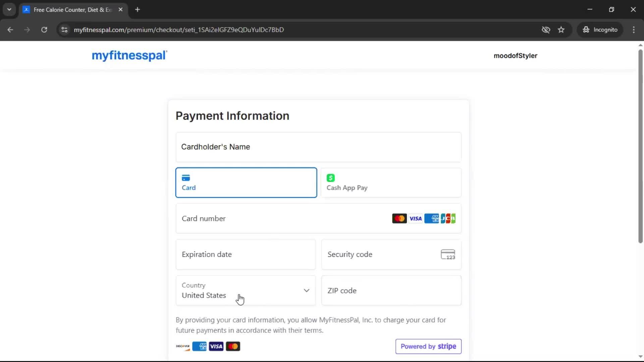This screenshot has height=362, width=644.
Task: Click the Amex logo at form bottom
Action: pos(200,346)
